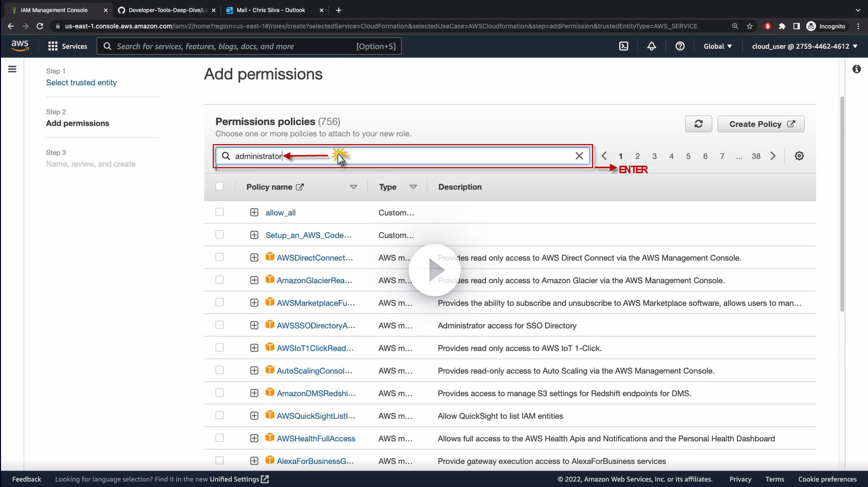Viewport: 868px width, 487px height.
Task: Click the play button overlay
Action: (435, 270)
